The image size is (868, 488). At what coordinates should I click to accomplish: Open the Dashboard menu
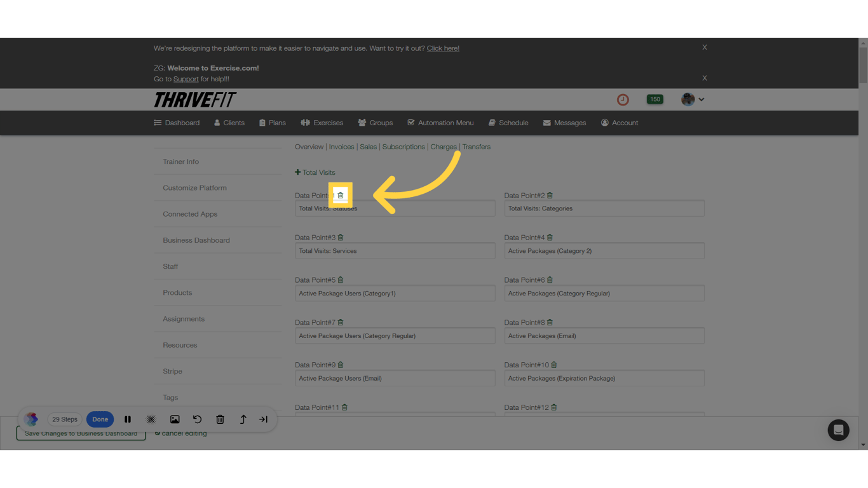click(x=177, y=123)
